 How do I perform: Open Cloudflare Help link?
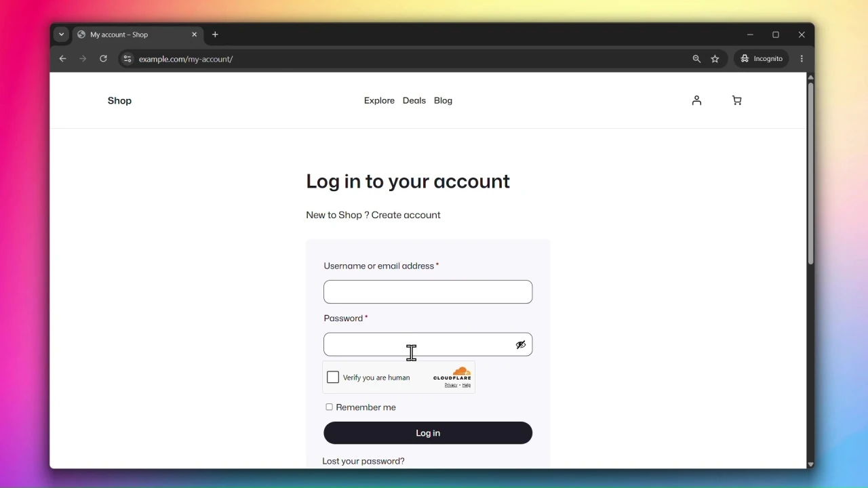click(x=467, y=385)
